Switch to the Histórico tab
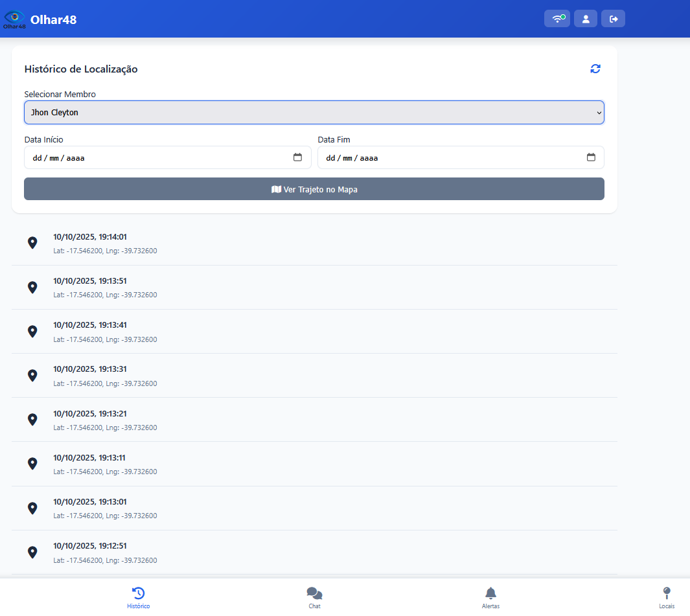The width and height of the screenshot is (690, 616). (x=138, y=598)
